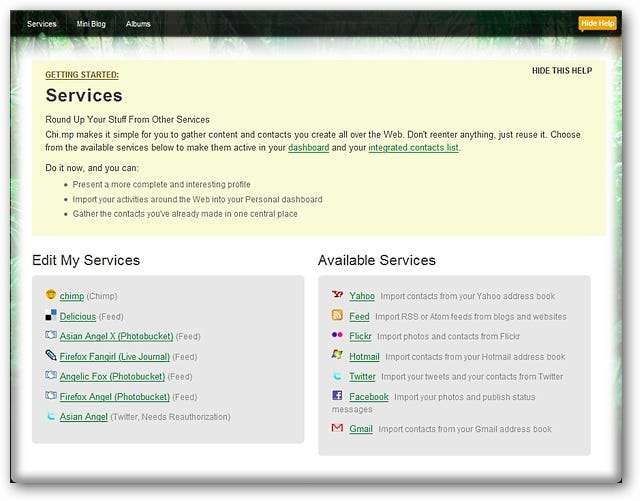This screenshot has width=640, height=501.
Task: Click the Twitter icon in Available Services
Action: pyautogui.click(x=337, y=375)
